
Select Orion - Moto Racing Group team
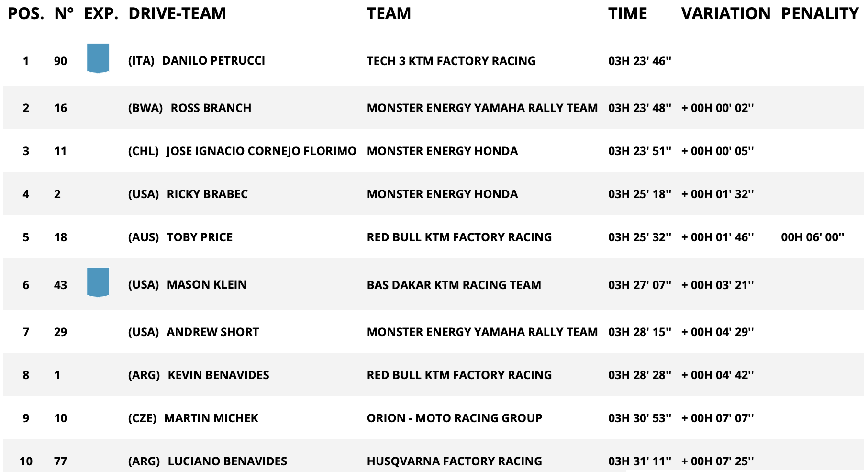pyautogui.click(x=454, y=418)
